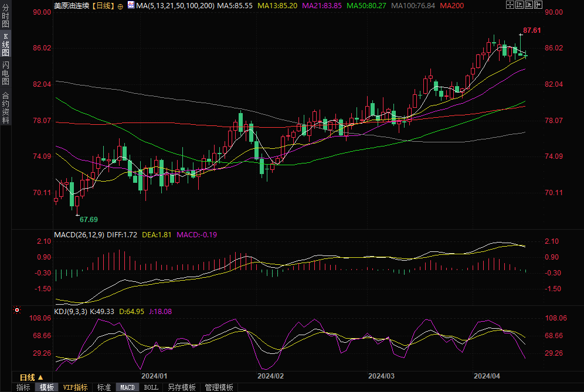
Task: Click the 87.61 high price marker
Action: click(x=532, y=30)
